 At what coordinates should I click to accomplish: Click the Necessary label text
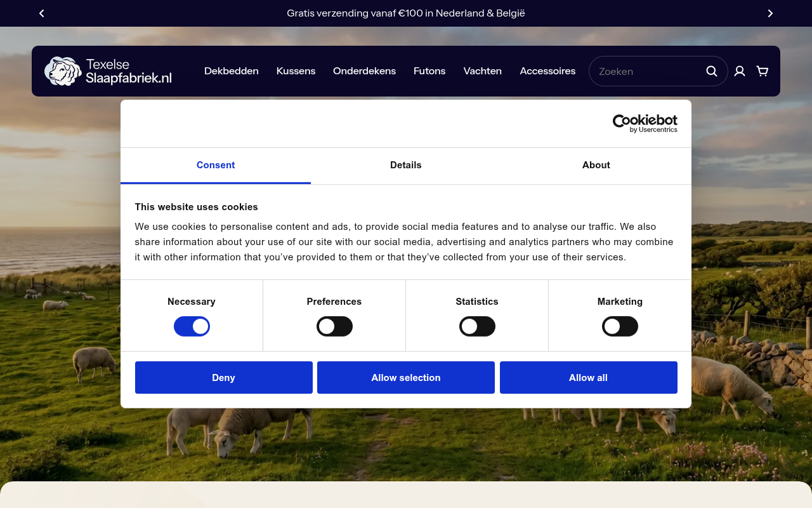coord(192,302)
